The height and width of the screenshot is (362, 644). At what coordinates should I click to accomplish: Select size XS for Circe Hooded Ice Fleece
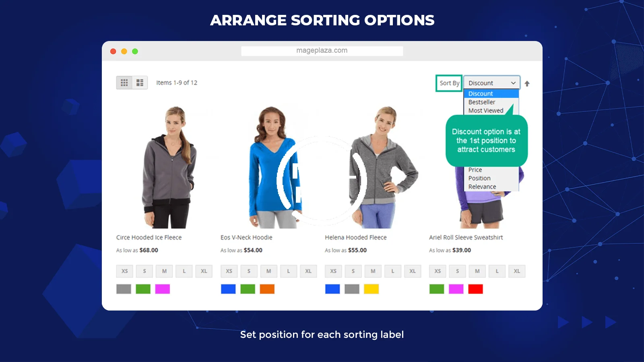click(125, 271)
